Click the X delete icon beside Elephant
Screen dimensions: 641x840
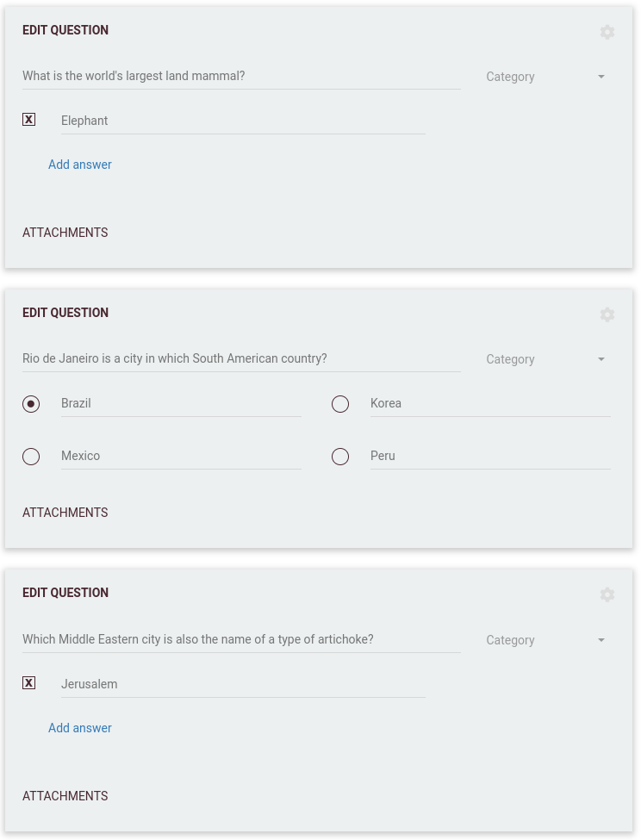[28, 119]
